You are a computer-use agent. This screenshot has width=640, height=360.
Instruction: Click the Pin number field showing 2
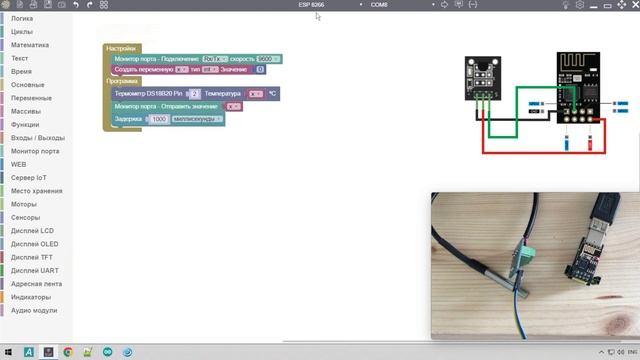tap(195, 94)
